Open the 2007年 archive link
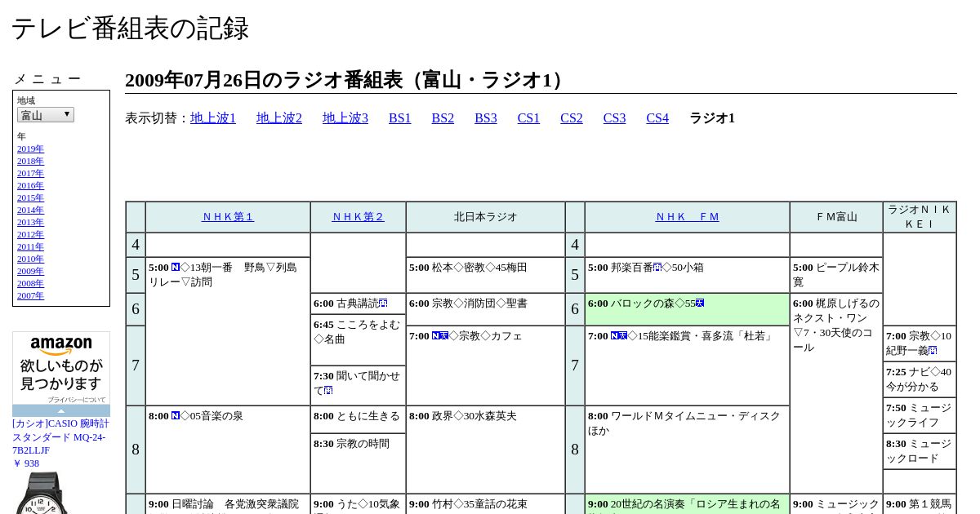Viewport: 980px width, 514px height. click(x=30, y=296)
